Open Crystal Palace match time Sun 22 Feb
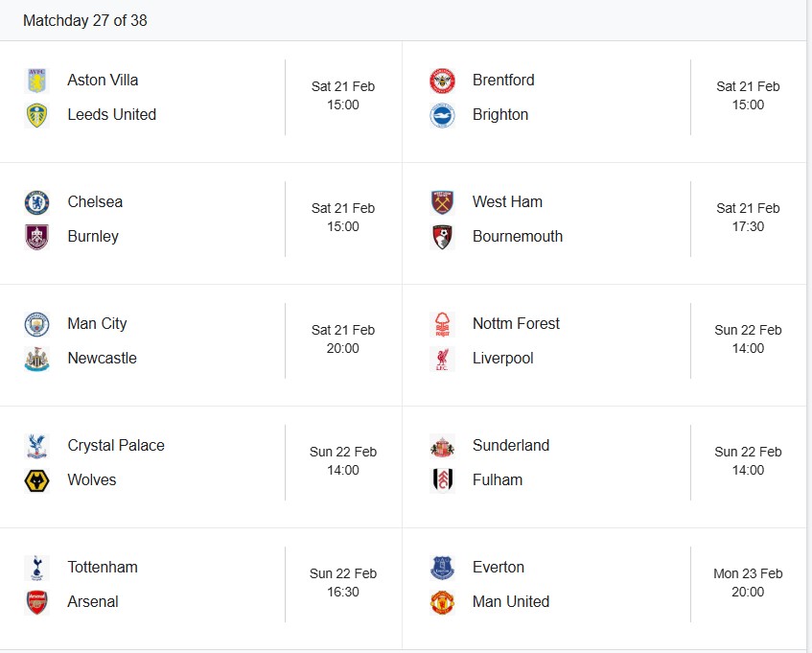This screenshot has height=653, width=812. click(342, 452)
